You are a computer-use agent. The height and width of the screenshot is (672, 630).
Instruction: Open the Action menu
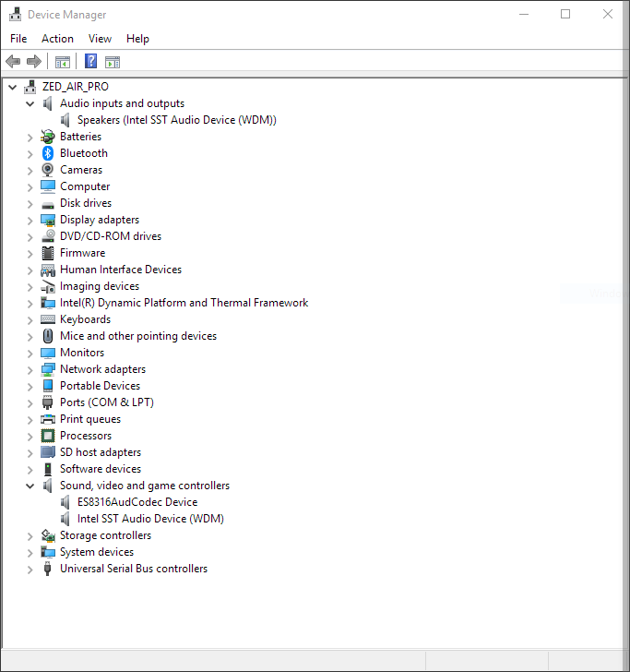tap(57, 39)
